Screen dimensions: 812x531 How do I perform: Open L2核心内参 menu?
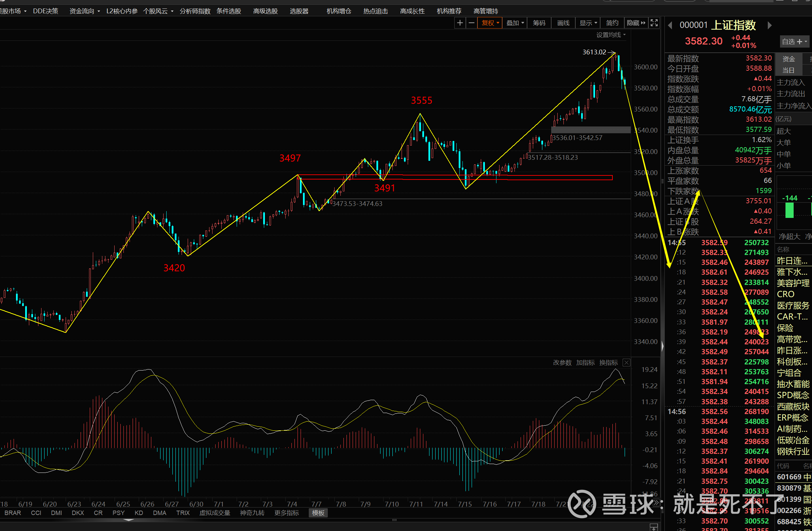(122, 11)
